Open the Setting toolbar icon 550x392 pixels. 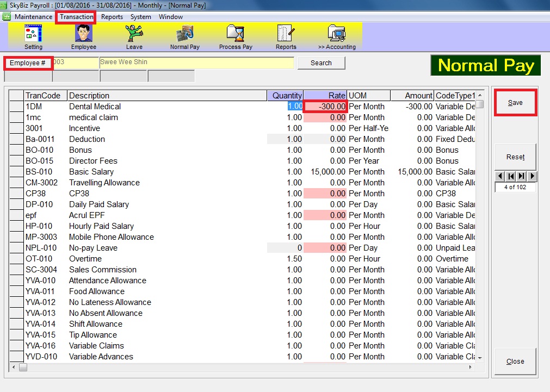(x=33, y=36)
